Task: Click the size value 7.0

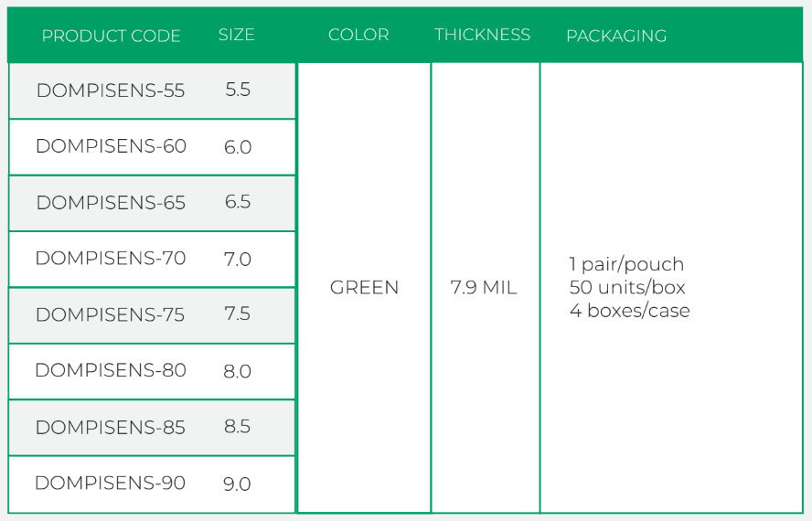Action: (238, 260)
